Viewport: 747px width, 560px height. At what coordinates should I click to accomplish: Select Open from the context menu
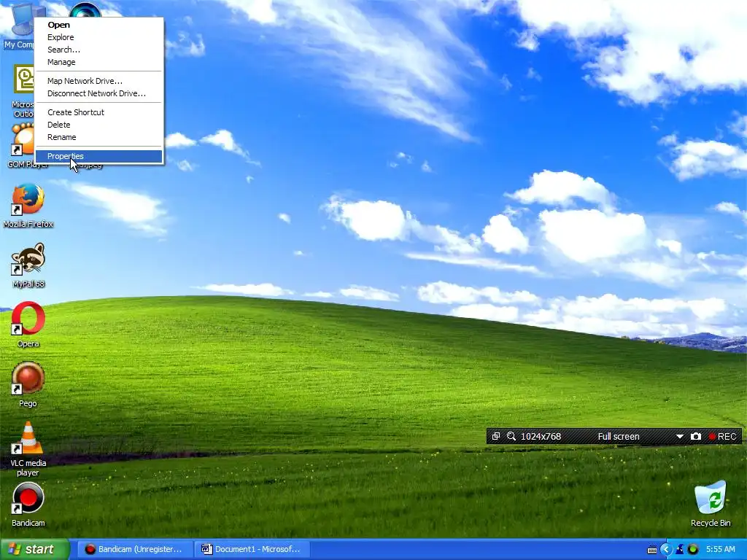(99, 25)
